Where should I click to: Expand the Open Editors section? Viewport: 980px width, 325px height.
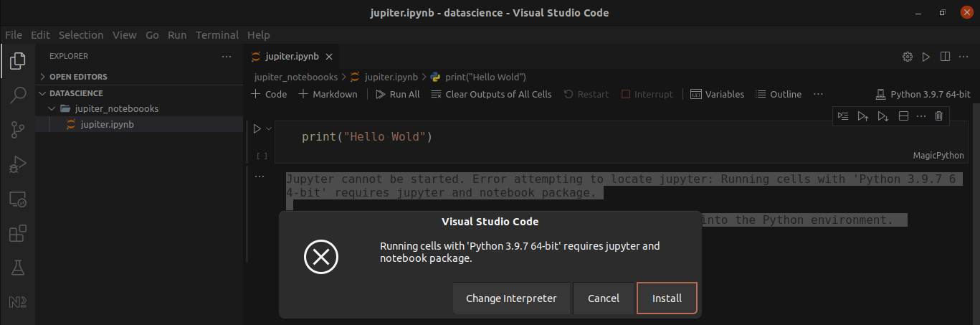139,77
